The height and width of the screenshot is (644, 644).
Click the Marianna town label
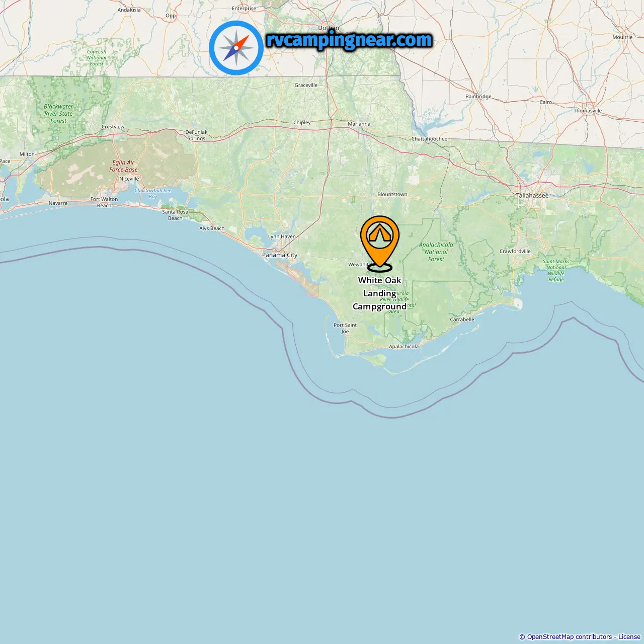point(359,124)
